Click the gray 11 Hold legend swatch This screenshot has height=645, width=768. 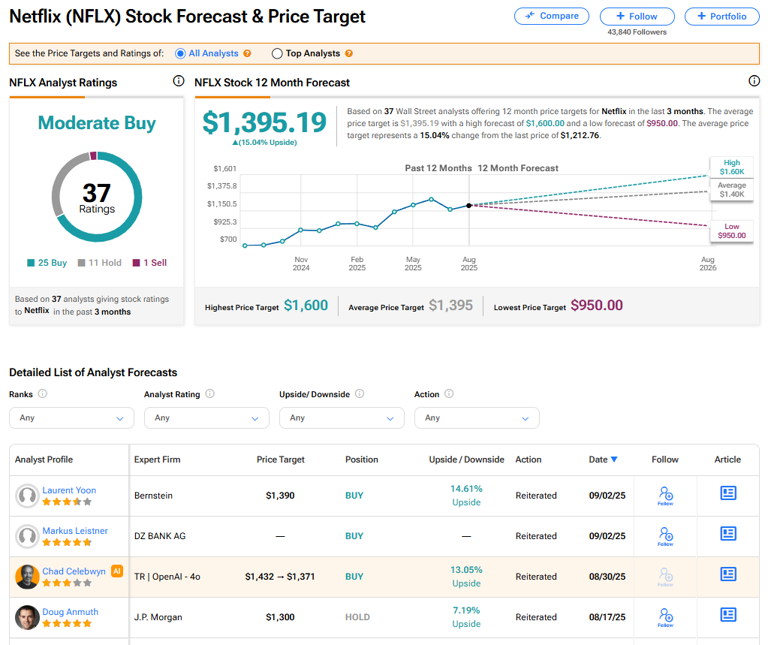(x=82, y=263)
